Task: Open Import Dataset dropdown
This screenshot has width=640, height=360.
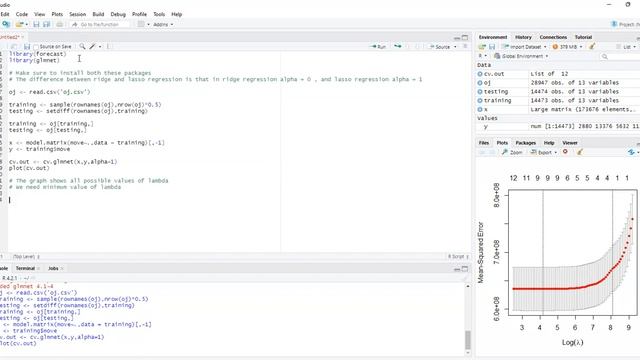Action: [x=524, y=47]
